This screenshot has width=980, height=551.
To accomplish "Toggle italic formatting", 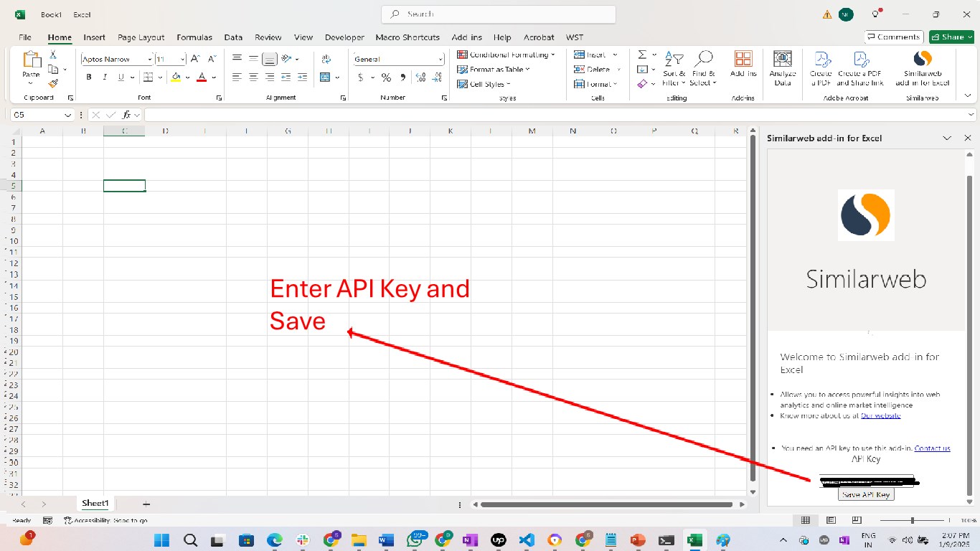I will (x=105, y=77).
